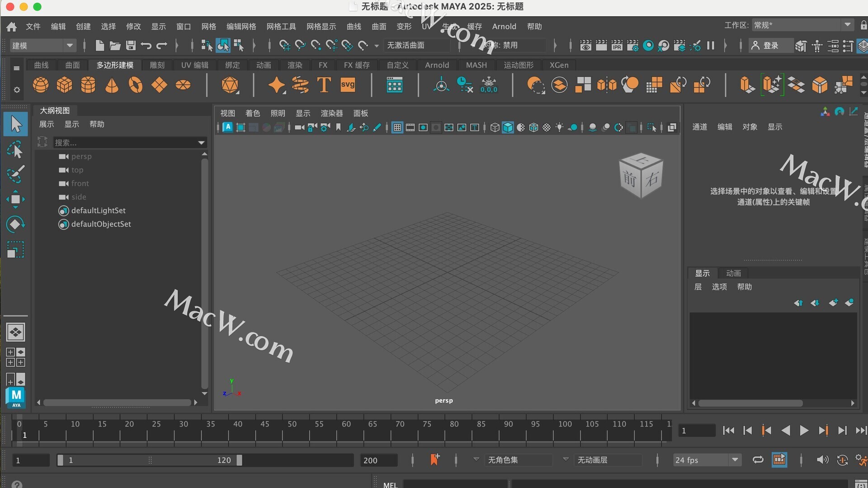This screenshot has width=868, height=488.
Task: Open the shelf options gear menu
Action: tap(17, 90)
